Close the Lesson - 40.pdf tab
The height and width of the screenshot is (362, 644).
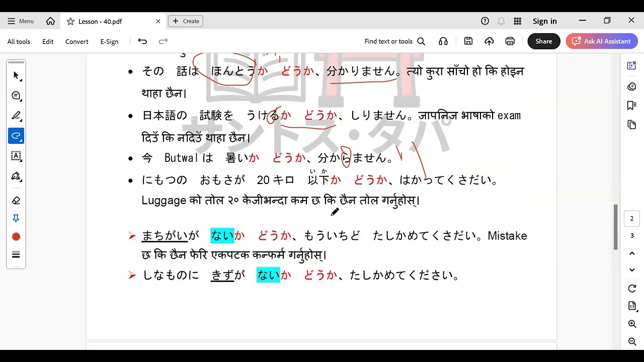click(x=158, y=21)
